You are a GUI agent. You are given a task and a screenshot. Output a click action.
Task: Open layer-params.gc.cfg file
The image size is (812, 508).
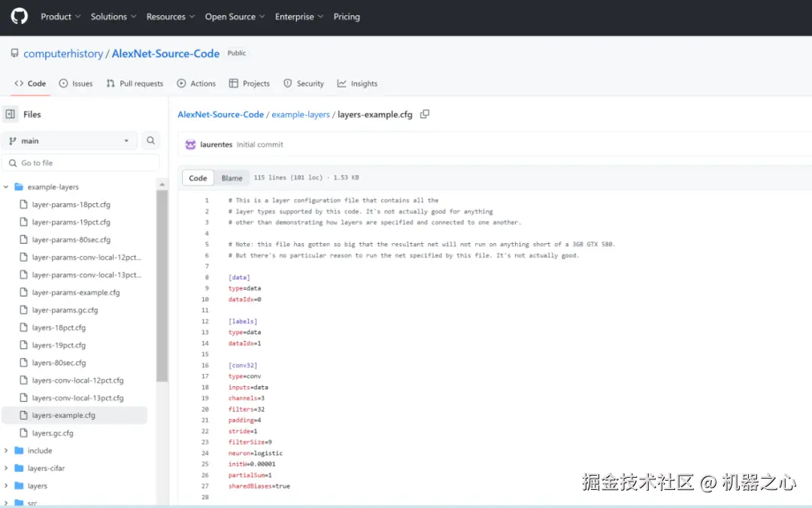click(x=65, y=310)
